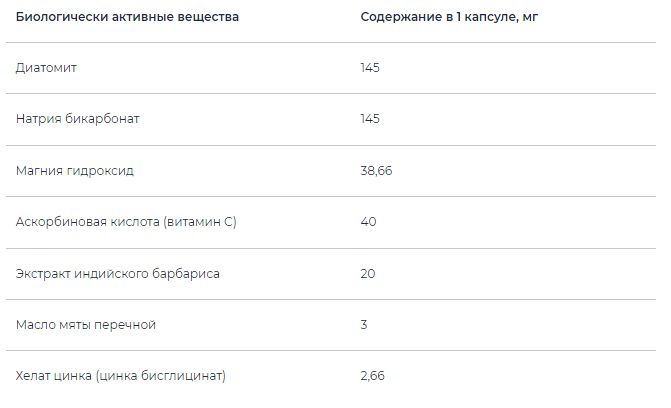Click the 'Биологически активные вещества' column header
671x408 pixels.
coord(127,17)
